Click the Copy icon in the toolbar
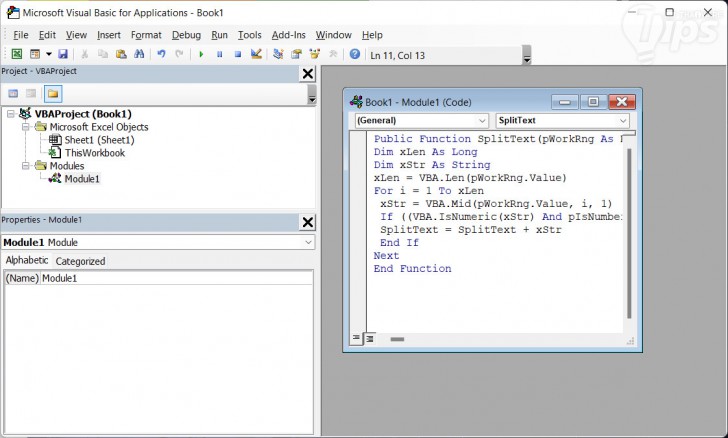Screen dimensions: 728x438 coord(103,54)
